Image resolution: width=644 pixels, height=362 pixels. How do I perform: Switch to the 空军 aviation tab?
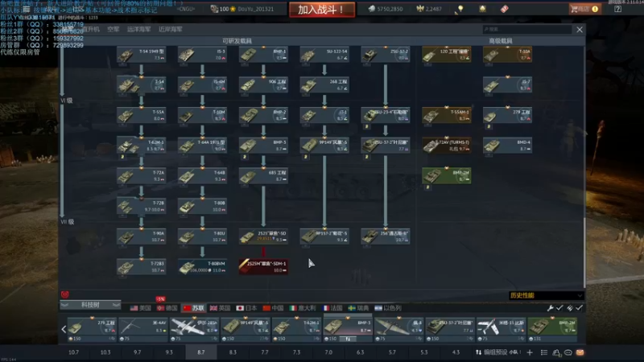coord(114,29)
